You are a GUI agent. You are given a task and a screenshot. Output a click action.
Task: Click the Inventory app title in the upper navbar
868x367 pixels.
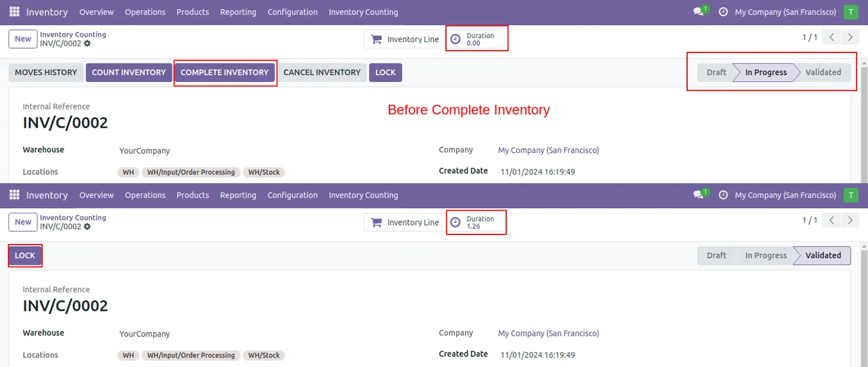pos(47,12)
